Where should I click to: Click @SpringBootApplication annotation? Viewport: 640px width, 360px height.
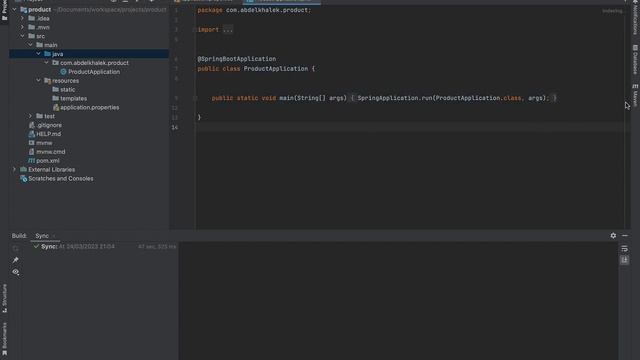tap(237, 59)
